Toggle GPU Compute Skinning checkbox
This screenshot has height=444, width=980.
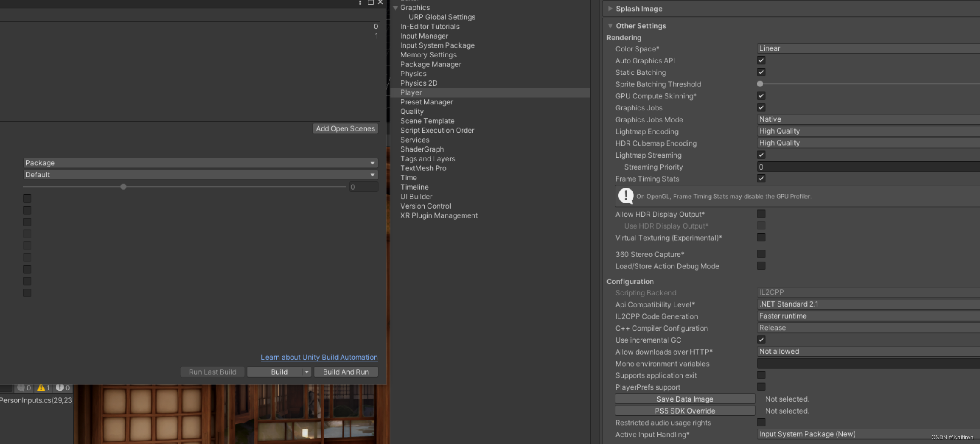click(x=761, y=96)
